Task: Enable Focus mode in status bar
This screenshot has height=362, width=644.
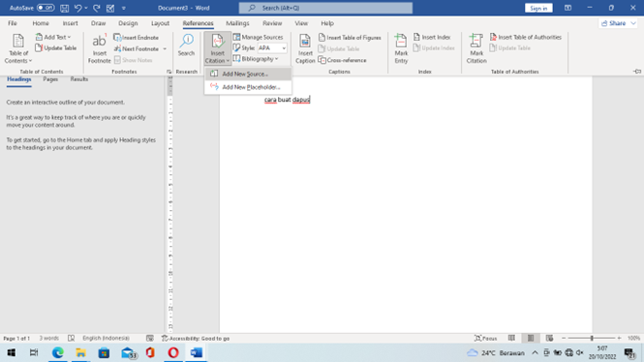Action: [485, 338]
